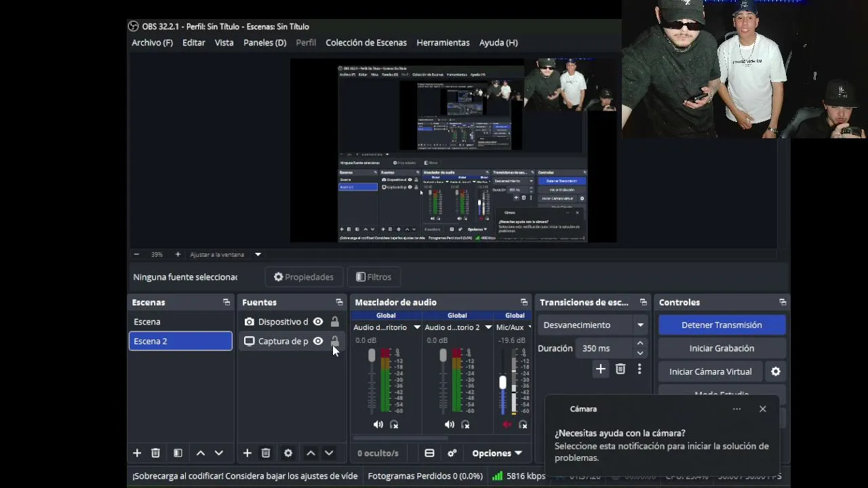Unmute the Mic/Aux channel
Image resolution: width=868 pixels, height=488 pixels.
507,424
